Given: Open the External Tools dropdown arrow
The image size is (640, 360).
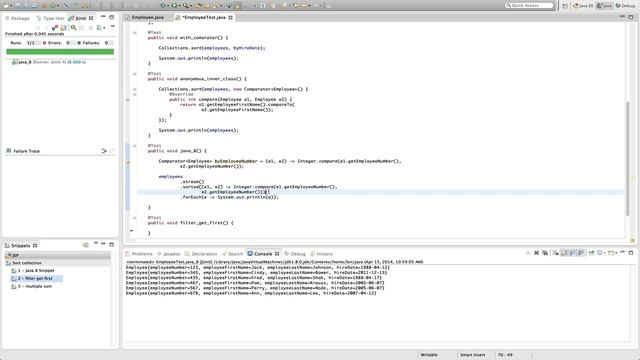Looking at the screenshot, I should 191,6.
